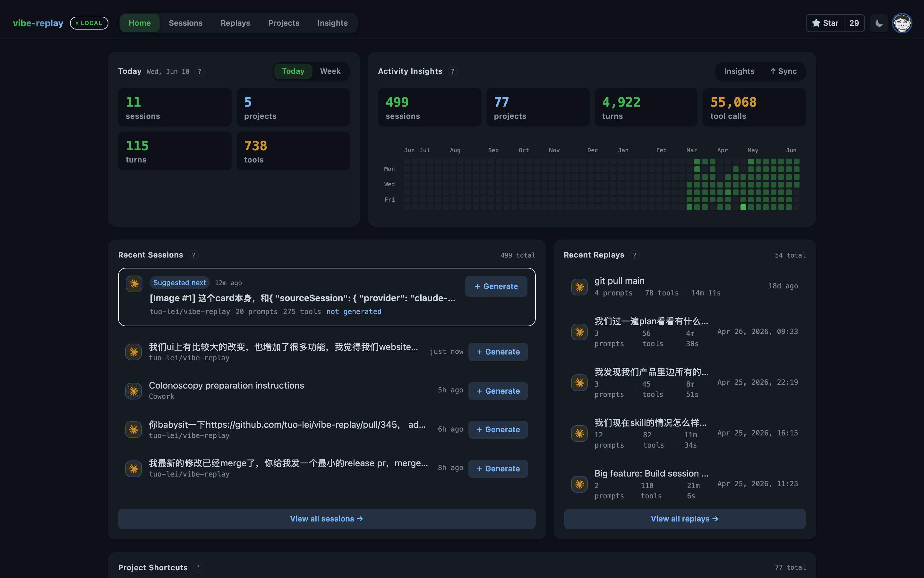Click icon of 'just now' session row
The height and width of the screenshot is (578, 924).
(134, 352)
